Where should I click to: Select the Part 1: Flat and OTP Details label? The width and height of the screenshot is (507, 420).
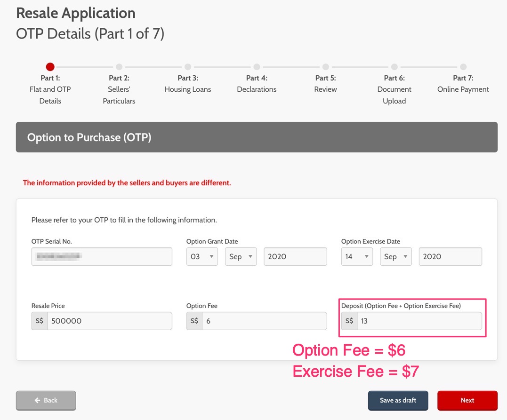50,89
